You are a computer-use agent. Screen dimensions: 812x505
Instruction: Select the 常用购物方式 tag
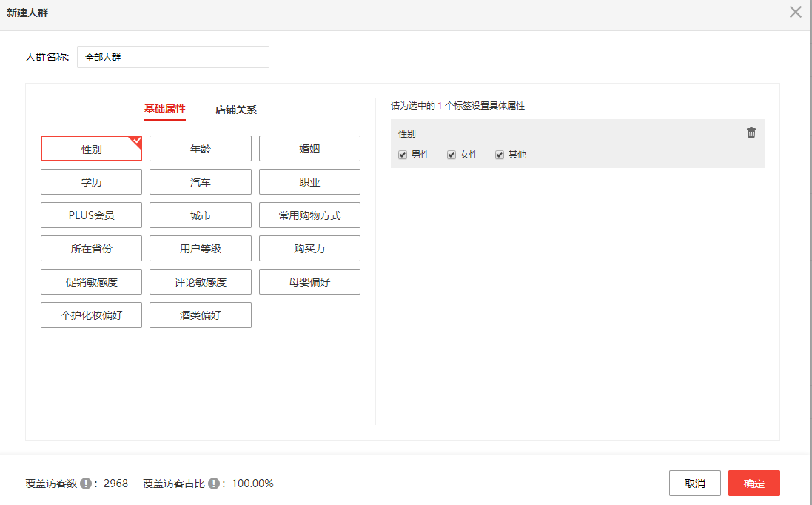pyautogui.click(x=309, y=215)
